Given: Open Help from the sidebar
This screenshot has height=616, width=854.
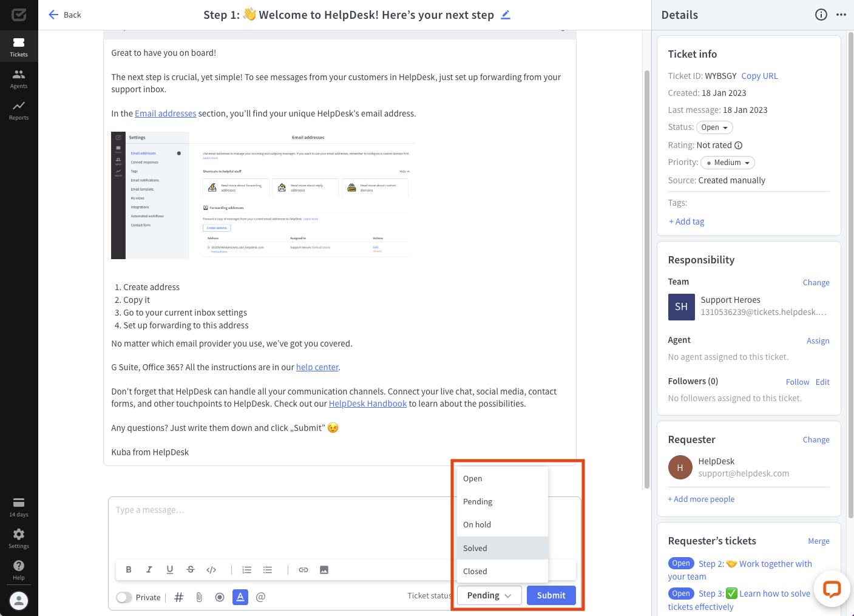Looking at the screenshot, I should point(19,570).
